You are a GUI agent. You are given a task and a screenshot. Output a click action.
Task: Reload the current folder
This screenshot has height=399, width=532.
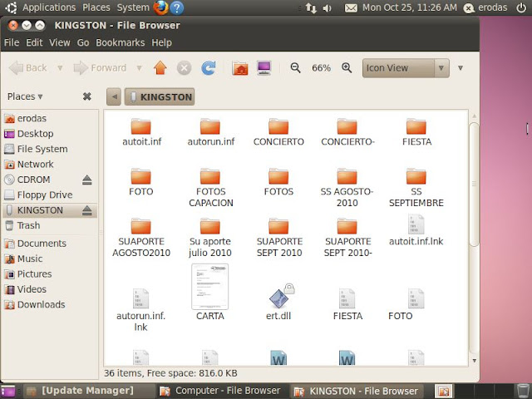(209, 68)
